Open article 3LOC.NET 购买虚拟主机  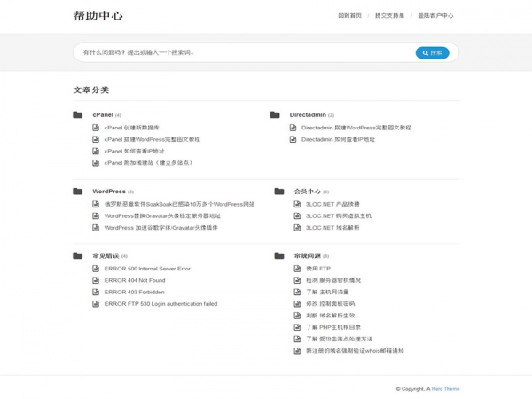(339, 215)
